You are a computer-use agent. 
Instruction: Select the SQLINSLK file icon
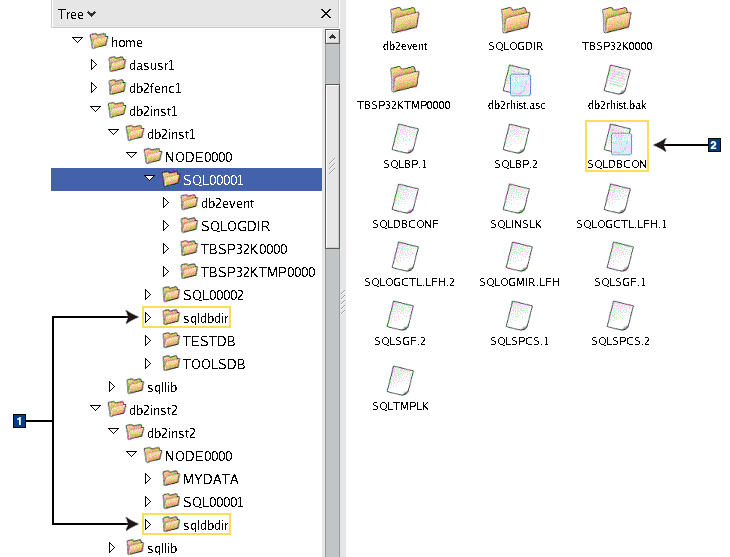(516, 198)
